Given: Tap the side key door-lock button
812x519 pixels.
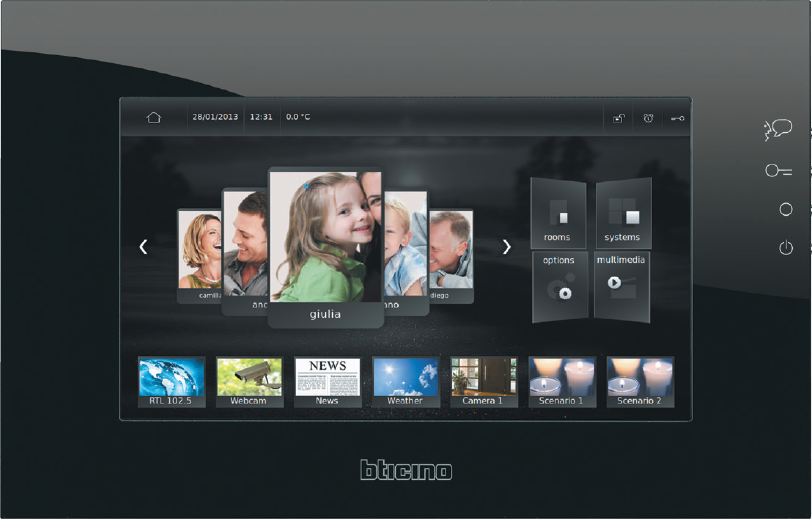Looking at the screenshot, I should (778, 170).
